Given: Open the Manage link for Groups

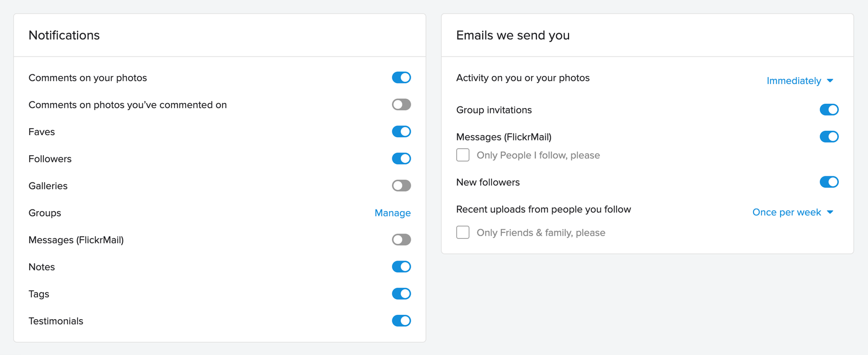Looking at the screenshot, I should point(393,213).
